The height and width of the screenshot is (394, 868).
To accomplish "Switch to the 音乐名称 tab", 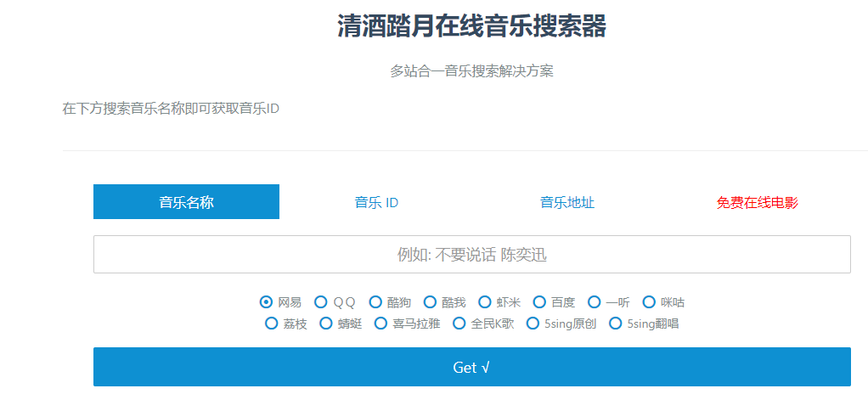I will [186, 202].
